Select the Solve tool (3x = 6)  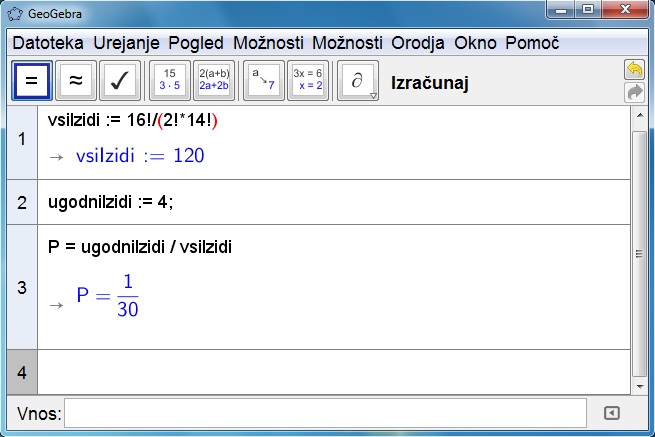tap(308, 80)
